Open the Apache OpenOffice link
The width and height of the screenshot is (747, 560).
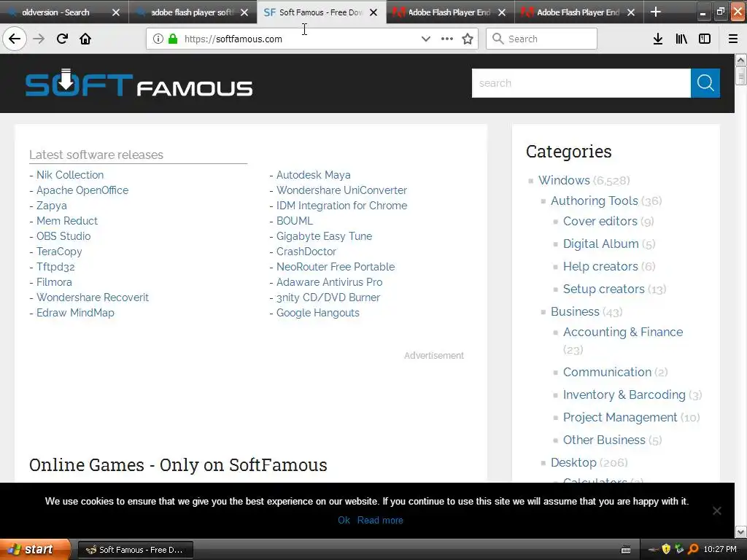(82, 190)
